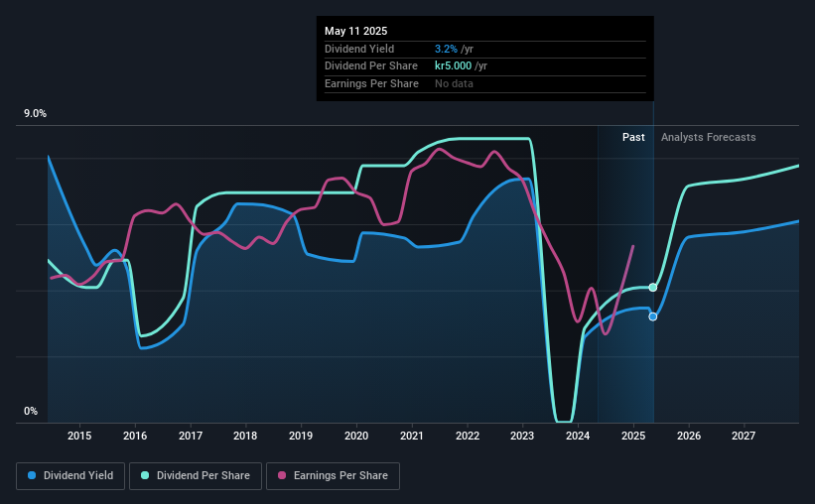Click the 'Analysts Forecasts' label
This screenshot has height=504, width=815.
tap(709, 137)
